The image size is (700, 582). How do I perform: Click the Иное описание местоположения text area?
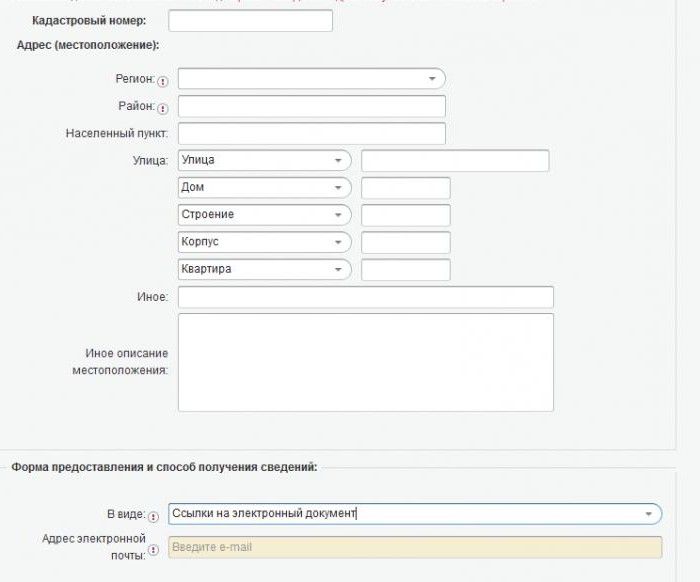click(365, 362)
